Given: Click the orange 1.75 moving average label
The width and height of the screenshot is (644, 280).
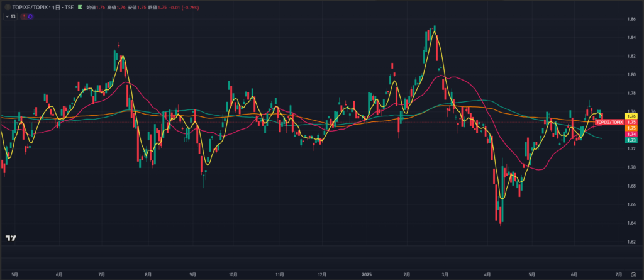Looking at the screenshot, I should tap(630, 128).
